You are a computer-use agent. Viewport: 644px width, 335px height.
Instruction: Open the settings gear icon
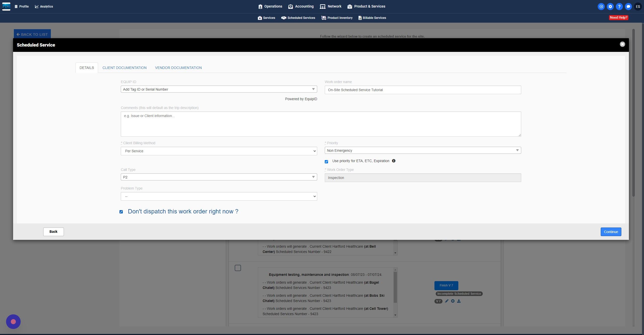[610, 7]
